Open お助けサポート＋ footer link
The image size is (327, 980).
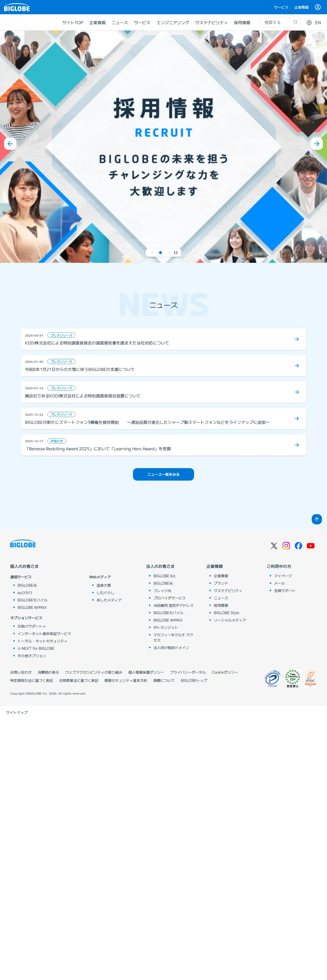coord(32,626)
